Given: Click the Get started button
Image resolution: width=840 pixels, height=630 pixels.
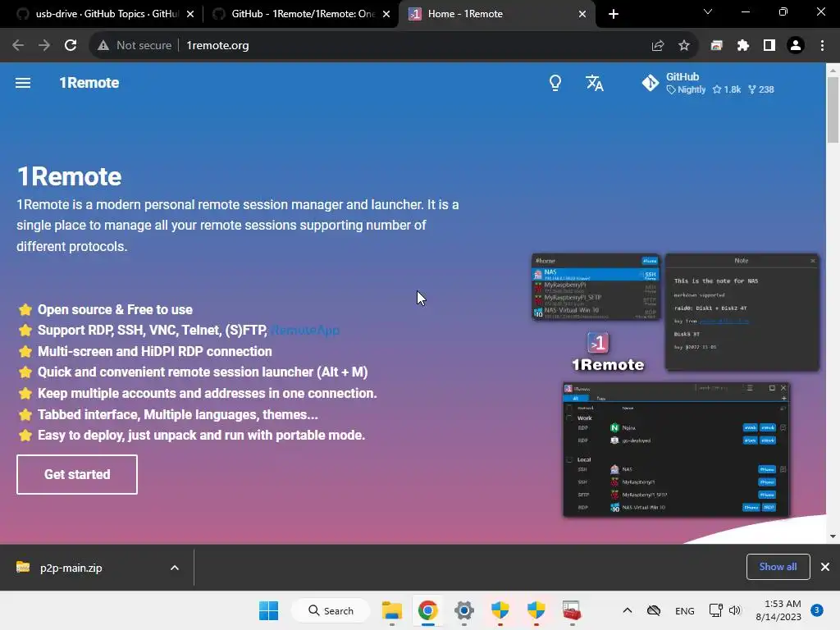Looking at the screenshot, I should tap(77, 475).
